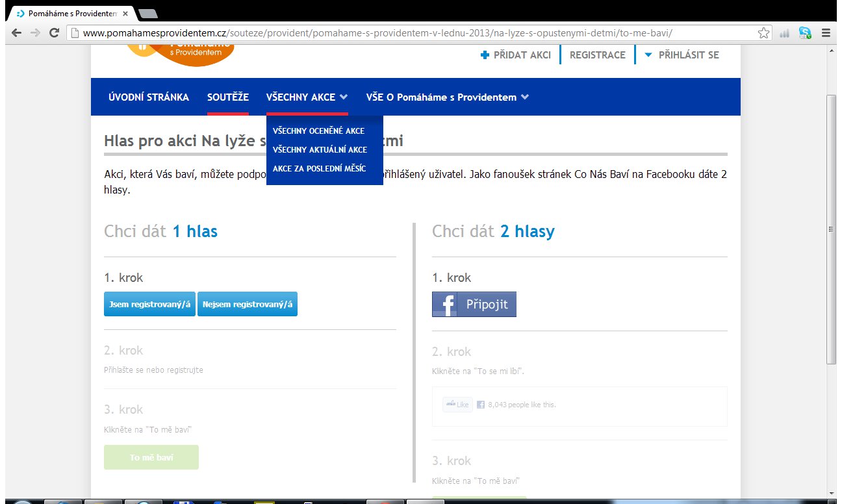Open a new browser tab
Image resolution: width=842 pixels, height=504 pixels.
coord(148,13)
